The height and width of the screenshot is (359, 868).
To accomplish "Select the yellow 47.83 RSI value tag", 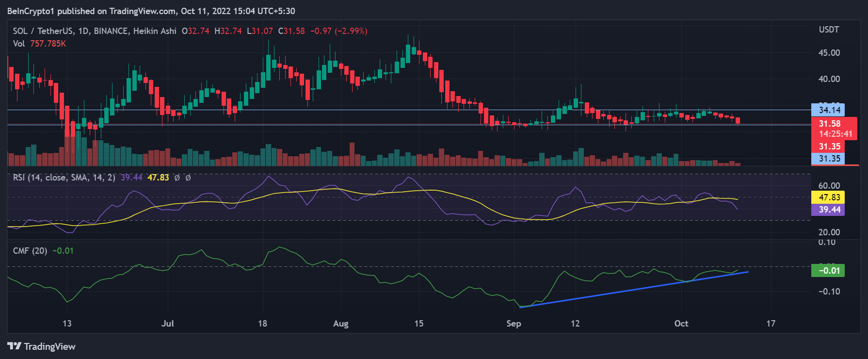I will tap(828, 197).
